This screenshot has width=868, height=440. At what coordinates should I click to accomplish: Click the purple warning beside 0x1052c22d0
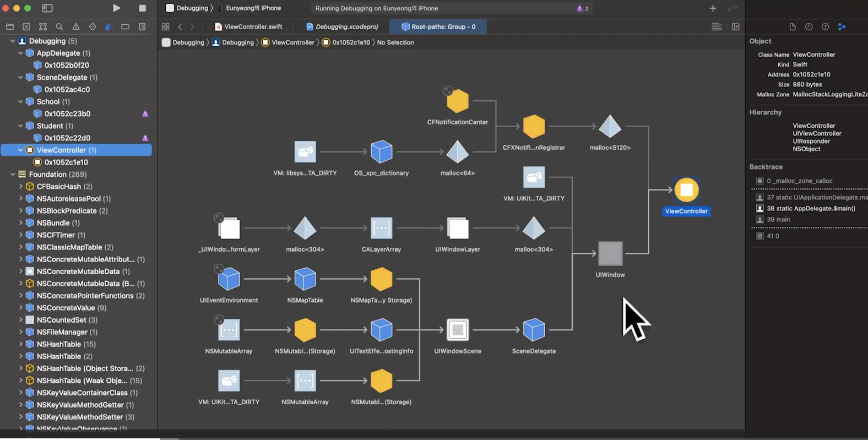[x=145, y=138]
